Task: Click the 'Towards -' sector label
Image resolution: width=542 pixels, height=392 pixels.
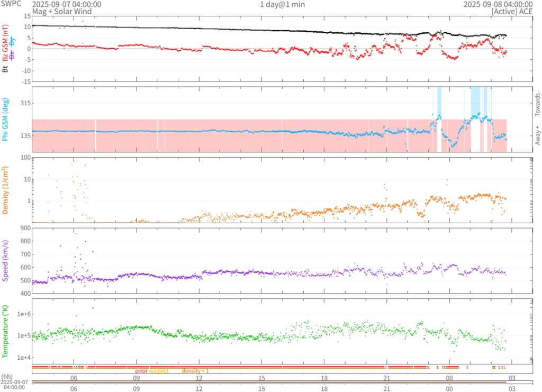Action: click(537, 103)
